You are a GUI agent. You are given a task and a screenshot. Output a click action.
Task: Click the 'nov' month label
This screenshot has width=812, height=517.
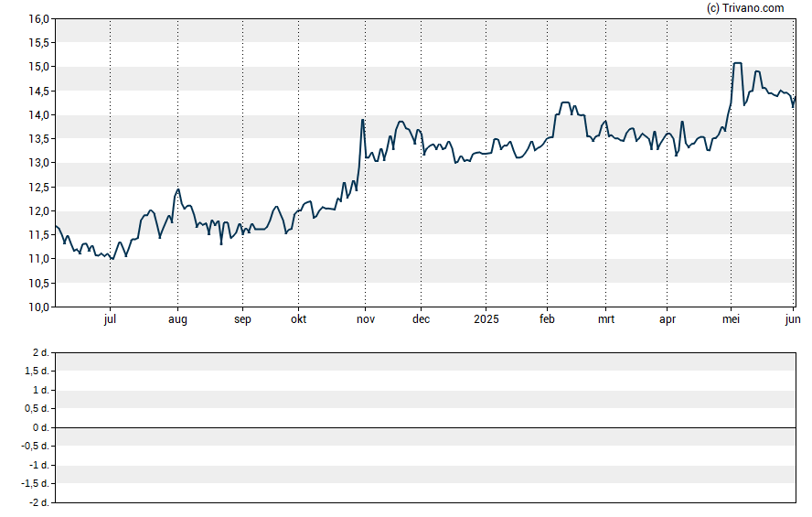point(366,319)
